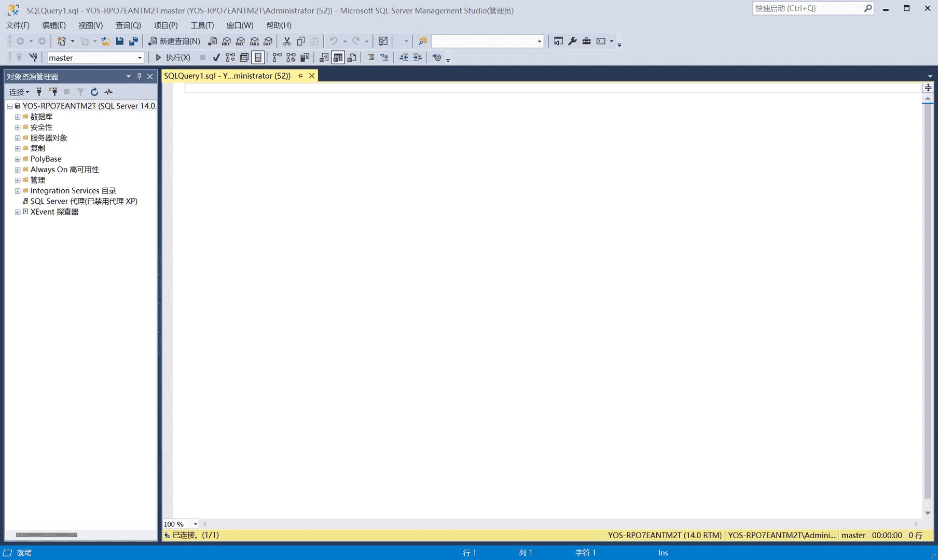Pin toggle for Object Explorer panel
The image size is (938, 560).
[x=139, y=76]
